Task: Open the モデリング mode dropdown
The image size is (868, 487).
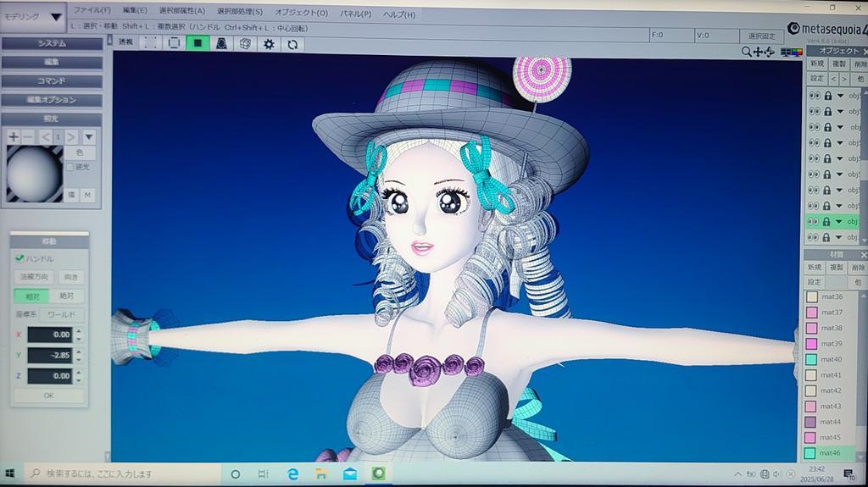Action: pos(33,17)
